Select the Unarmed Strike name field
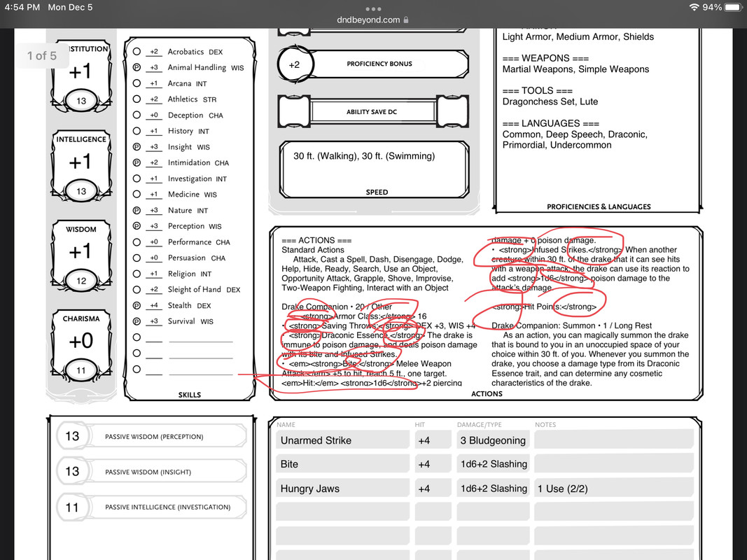Image resolution: width=747 pixels, height=560 pixels. tap(342, 440)
